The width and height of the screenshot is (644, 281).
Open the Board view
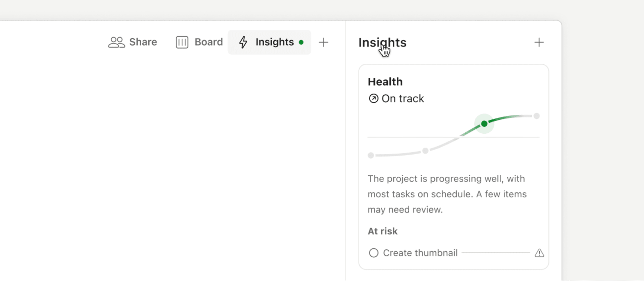tap(208, 42)
